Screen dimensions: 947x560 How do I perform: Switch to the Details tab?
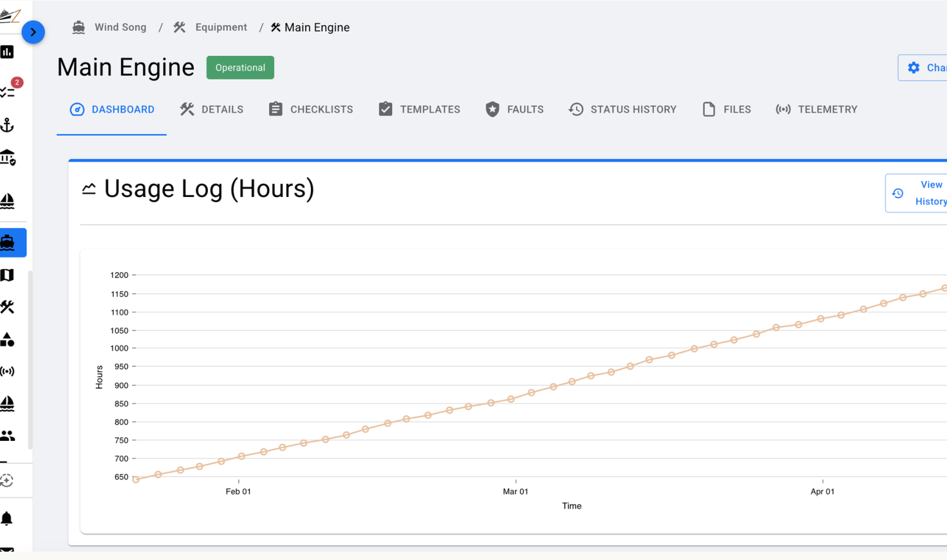click(212, 109)
